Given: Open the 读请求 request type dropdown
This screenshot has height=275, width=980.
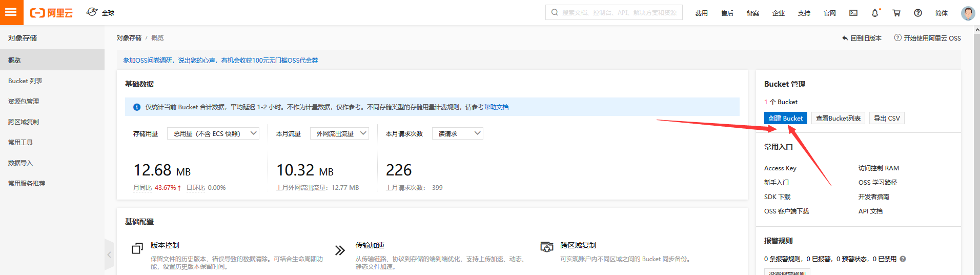Looking at the screenshot, I should 458,133.
